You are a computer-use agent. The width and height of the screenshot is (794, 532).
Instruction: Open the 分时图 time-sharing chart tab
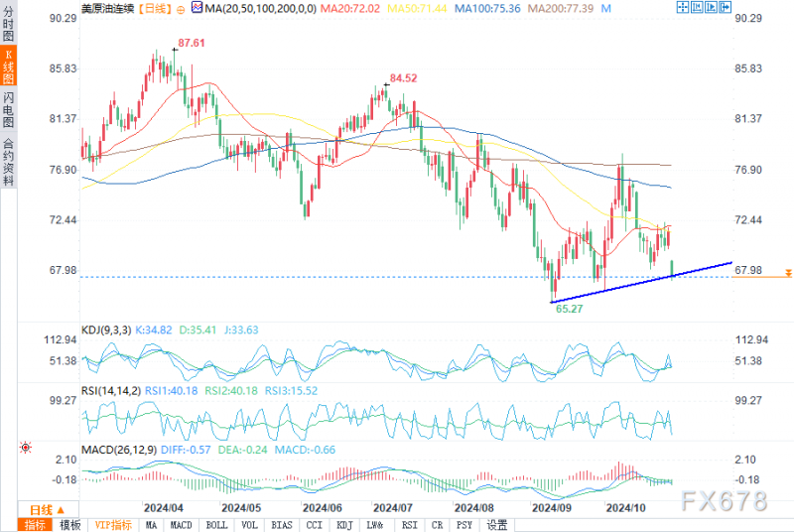click(x=8, y=23)
